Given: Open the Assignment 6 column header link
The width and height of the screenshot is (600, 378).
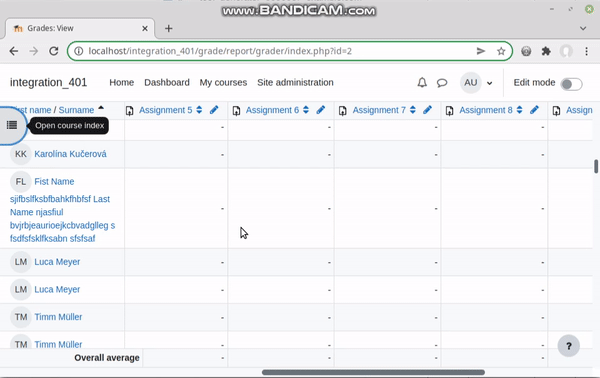Looking at the screenshot, I should (x=272, y=110).
